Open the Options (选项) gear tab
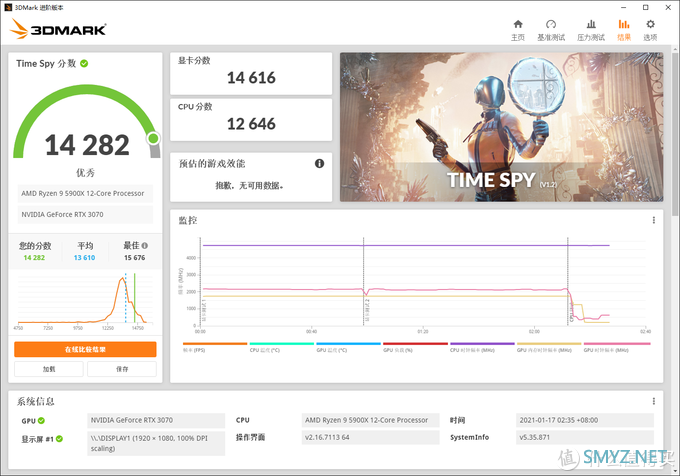 click(x=650, y=30)
